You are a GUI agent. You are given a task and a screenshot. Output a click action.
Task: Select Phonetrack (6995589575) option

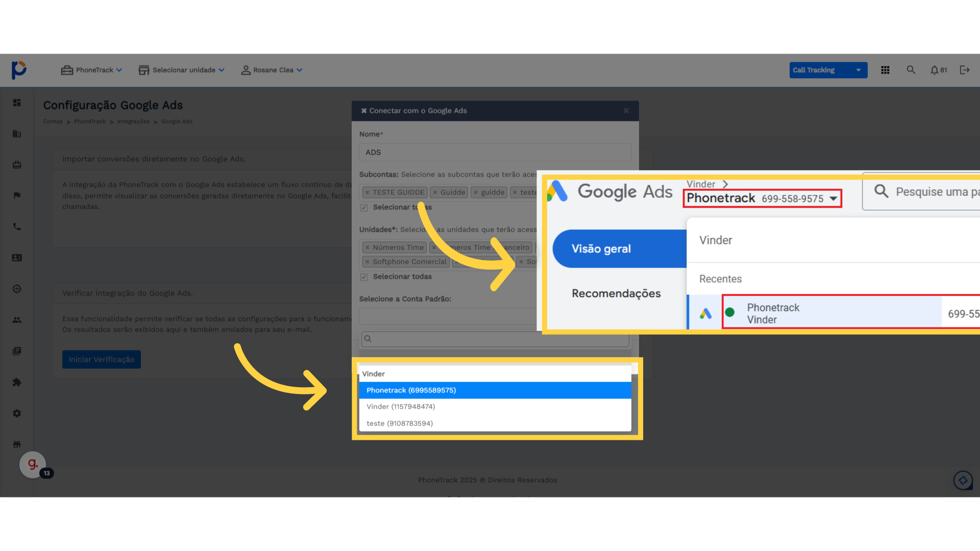click(495, 390)
